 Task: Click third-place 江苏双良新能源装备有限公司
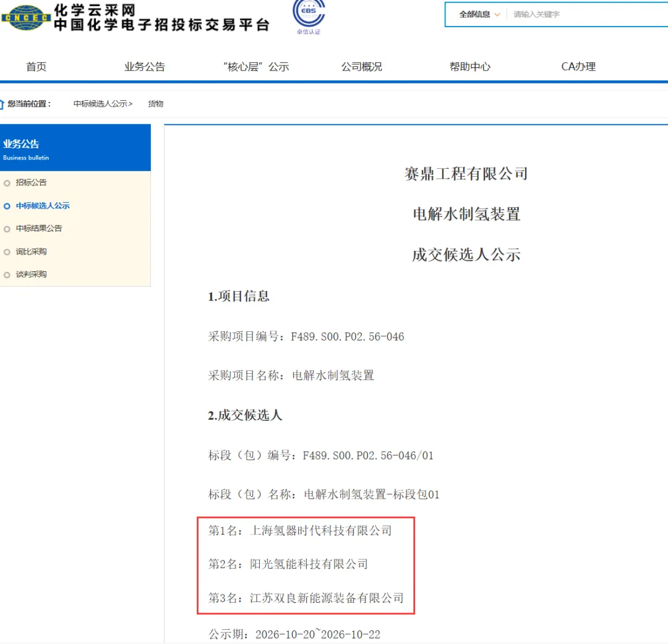pyautogui.click(x=306, y=598)
